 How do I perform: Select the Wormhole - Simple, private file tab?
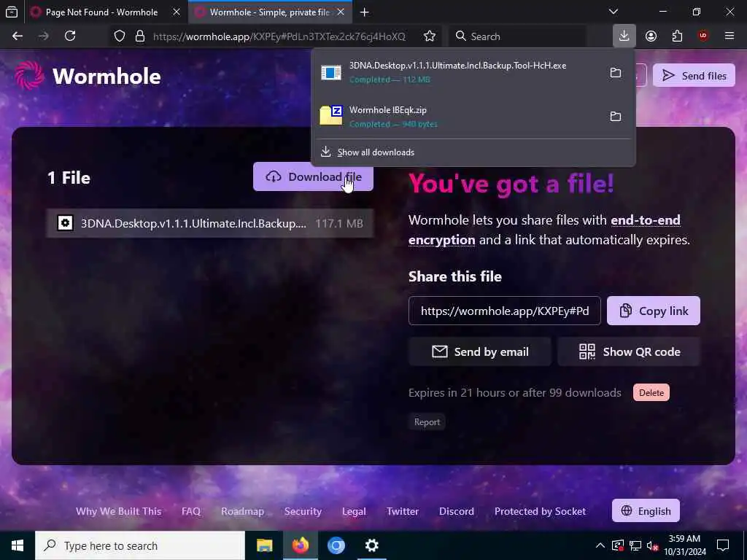coord(270,12)
